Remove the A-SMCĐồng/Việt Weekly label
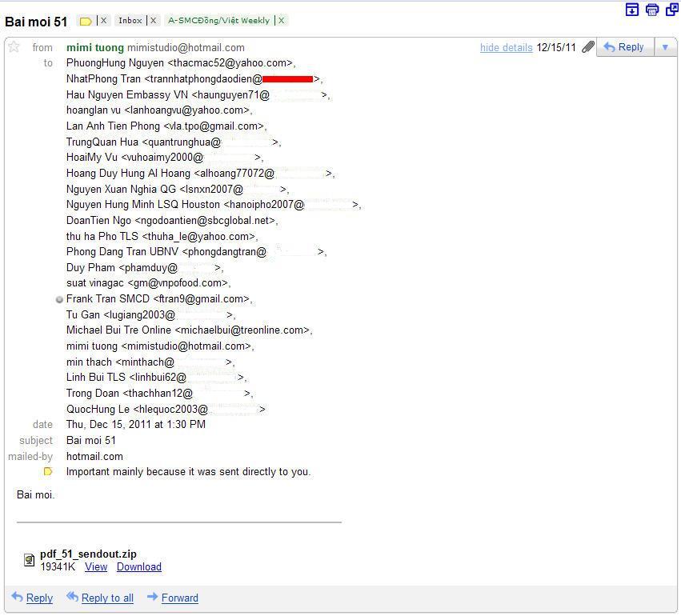The height and width of the screenshot is (616, 681). pyautogui.click(x=281, y=21)
